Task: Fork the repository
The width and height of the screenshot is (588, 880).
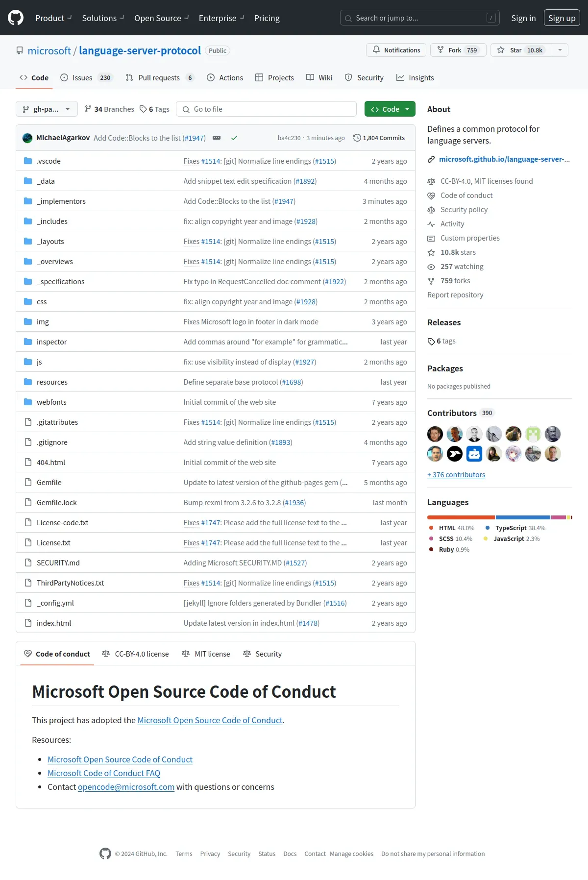Action: point(458,50)
